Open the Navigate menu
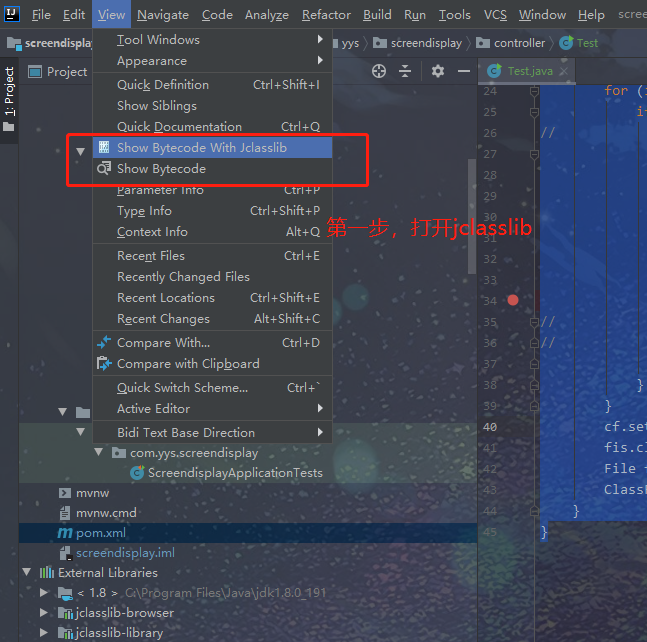The width and height of the screenshot is (647, 642). click(x=163, y=15)
